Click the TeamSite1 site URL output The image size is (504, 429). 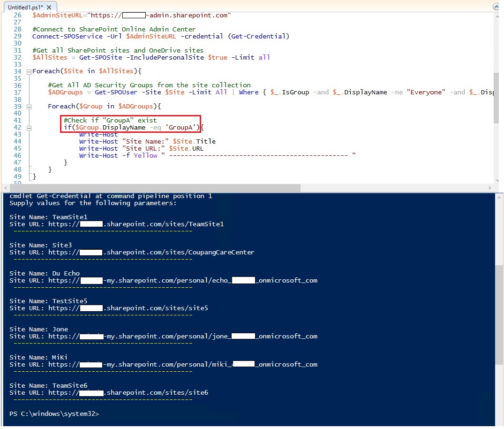pos(117,224)
